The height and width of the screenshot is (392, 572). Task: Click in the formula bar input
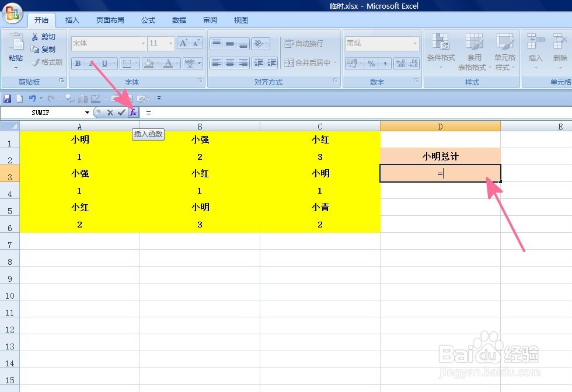[x=355, y=113]
